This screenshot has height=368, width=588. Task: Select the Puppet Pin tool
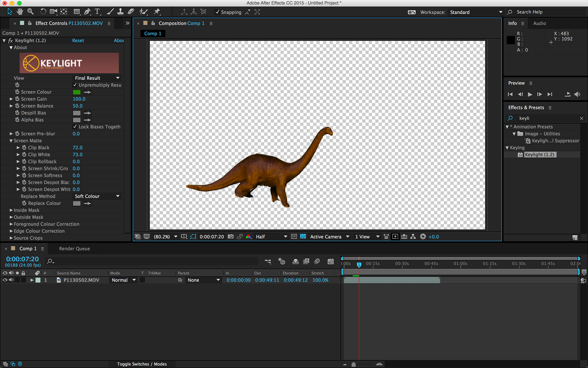tap(157, 12)
